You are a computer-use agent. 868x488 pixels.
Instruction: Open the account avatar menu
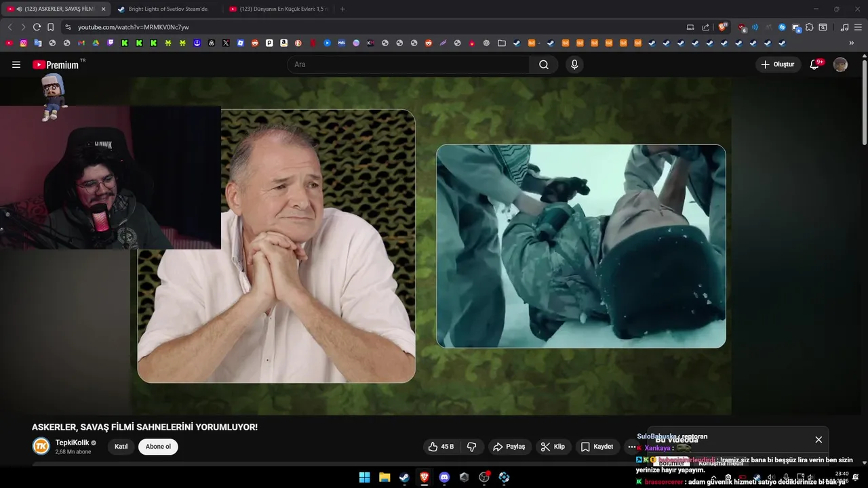pyautogui.click(x=840, y=64)
